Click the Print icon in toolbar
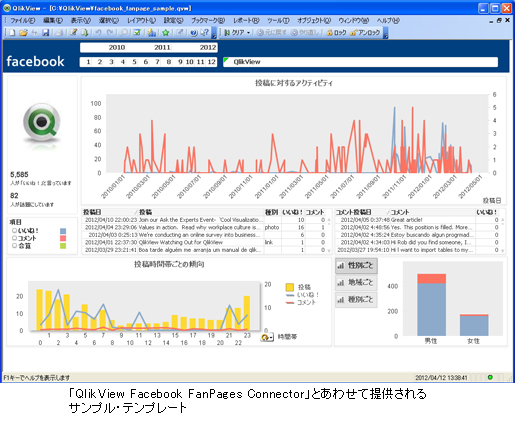 coord(59,32)
